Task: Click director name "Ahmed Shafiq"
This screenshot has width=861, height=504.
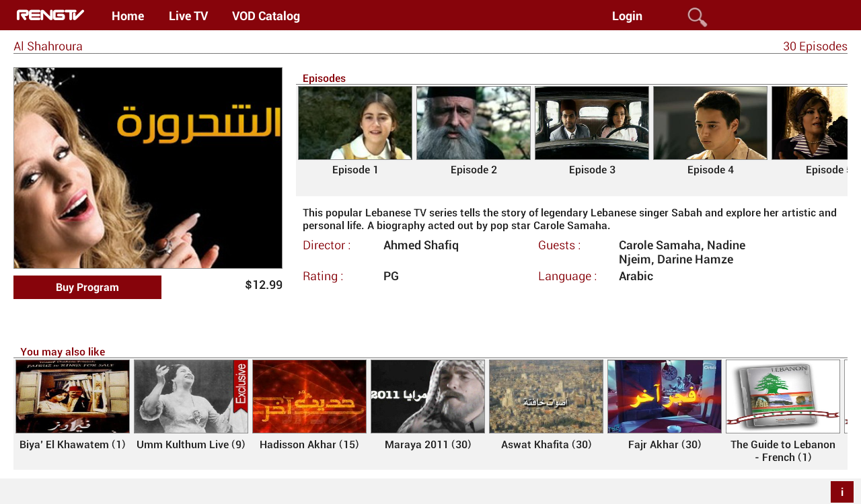Action: coord(421,245)
